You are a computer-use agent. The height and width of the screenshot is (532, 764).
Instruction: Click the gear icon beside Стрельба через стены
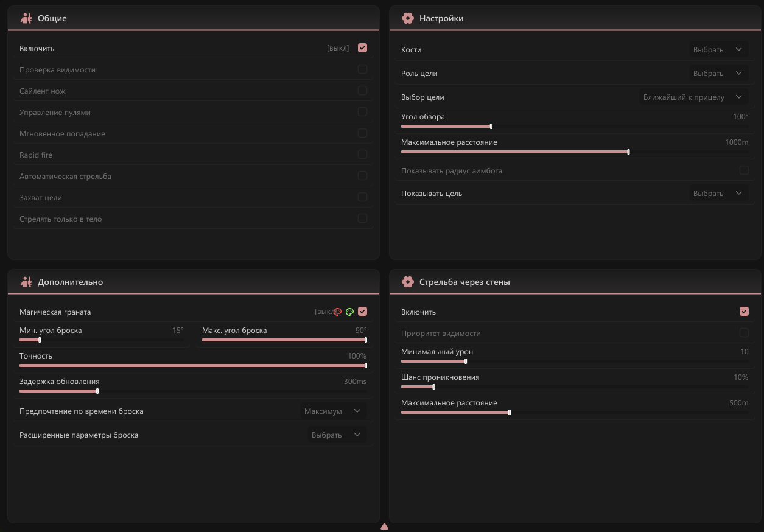click(408, 282)
